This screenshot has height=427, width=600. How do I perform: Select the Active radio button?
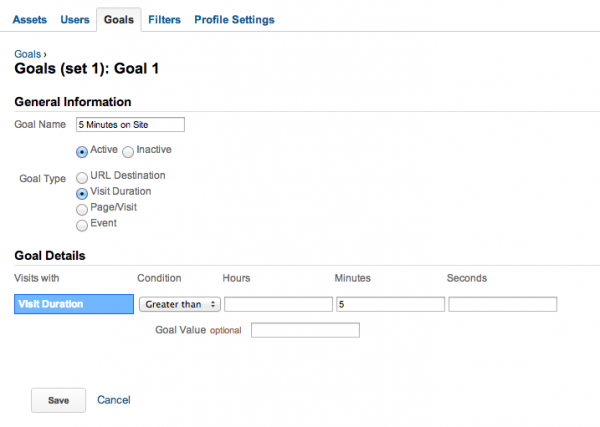[82, 151]
